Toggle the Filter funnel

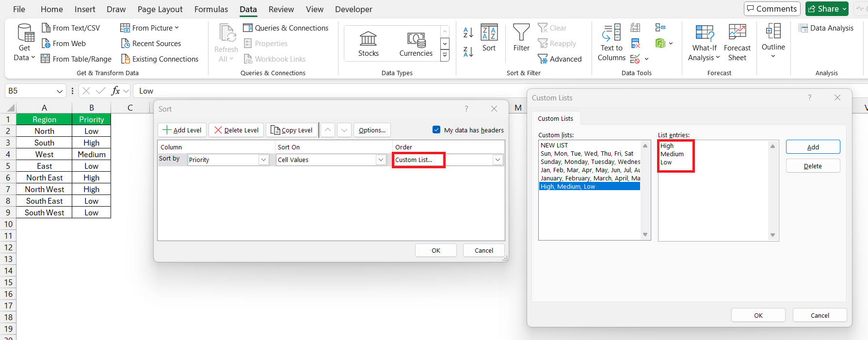point(521,38)
